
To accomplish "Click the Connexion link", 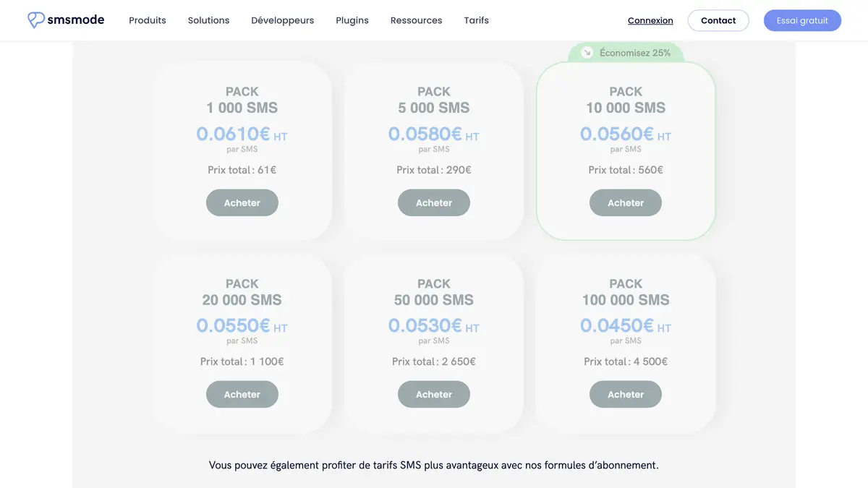I will (650, 21).
